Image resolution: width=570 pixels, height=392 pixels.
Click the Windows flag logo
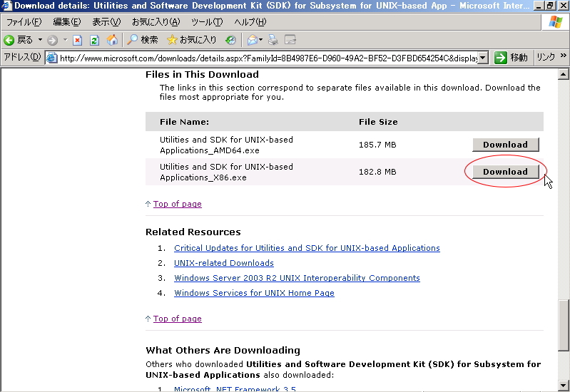556,22
